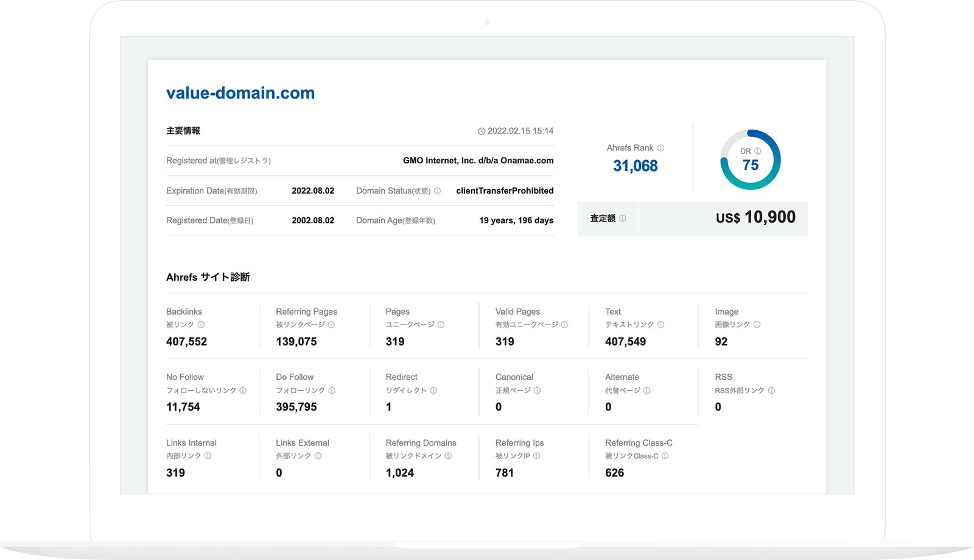974x560 pixels.
Task: Click the Backlinks count 407,552
Action: (186, 342)
